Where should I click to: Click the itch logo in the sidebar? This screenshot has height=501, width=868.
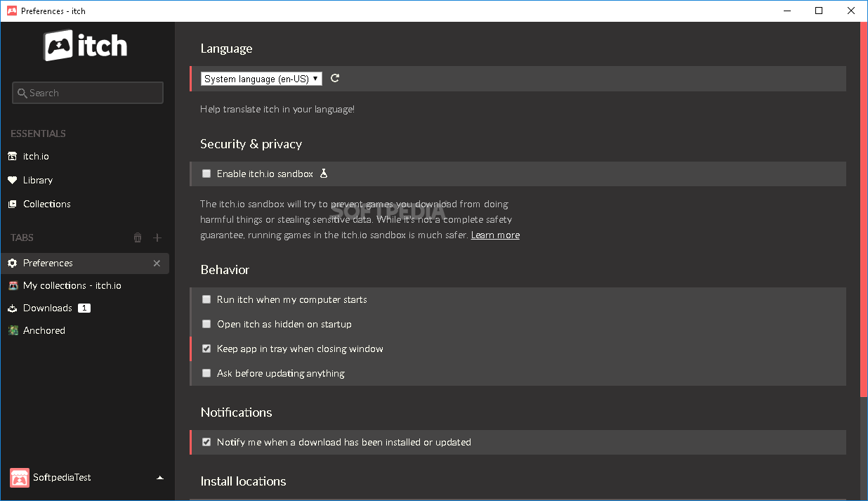click(x=86, y=46)
